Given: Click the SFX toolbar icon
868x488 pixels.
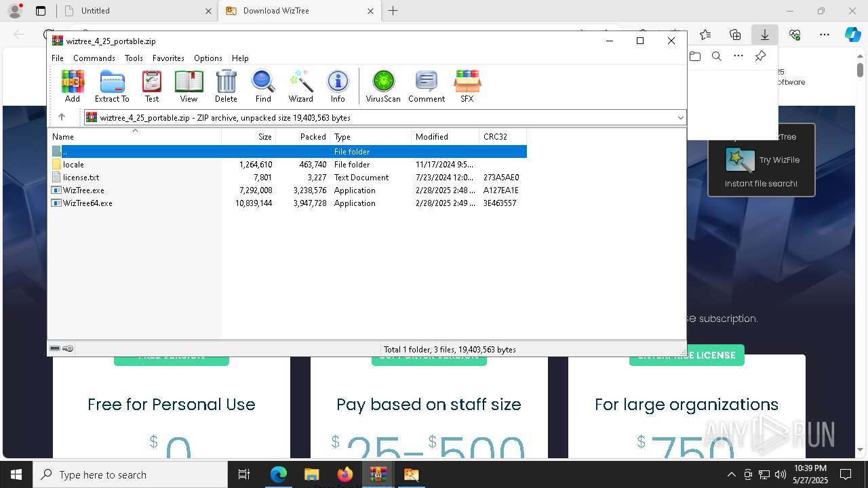Looking at the screenshot, I should 467,86.
